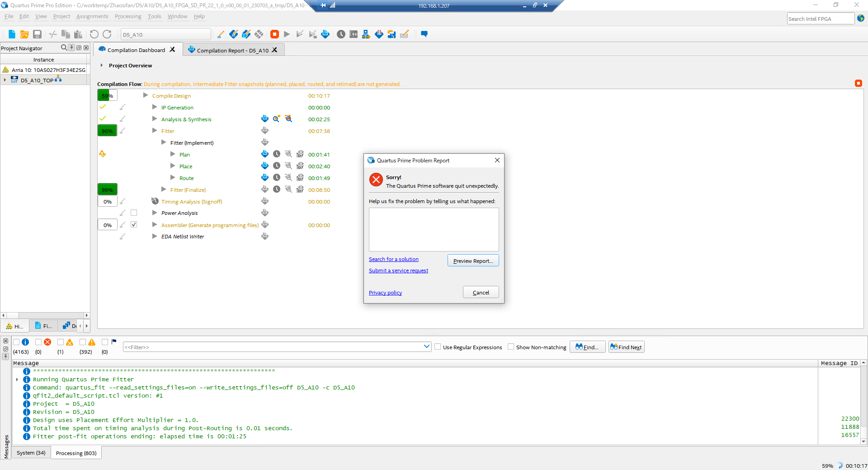Click the timing clock icon in the Place row
The width and height of the screenshot is (868, 470).
coord(277,166)
